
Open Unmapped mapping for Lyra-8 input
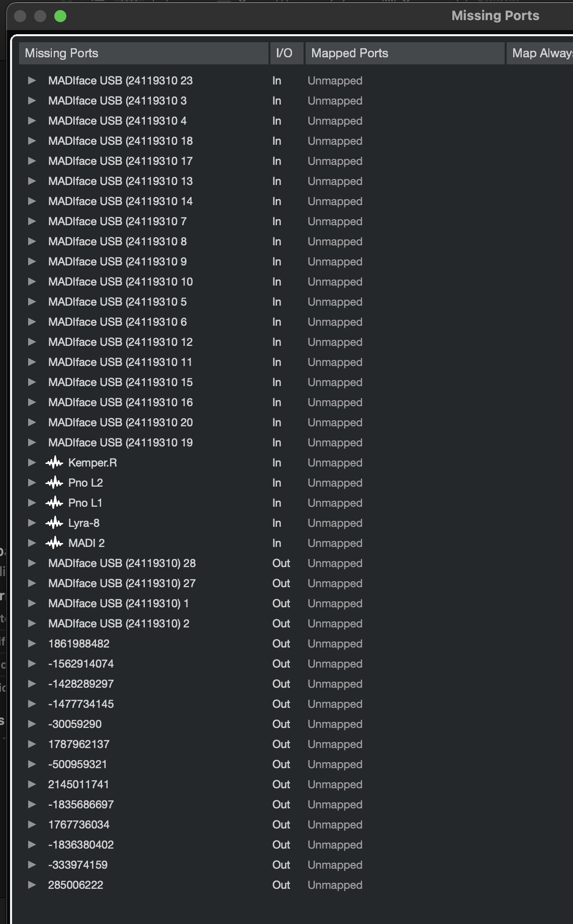point(335,523)
